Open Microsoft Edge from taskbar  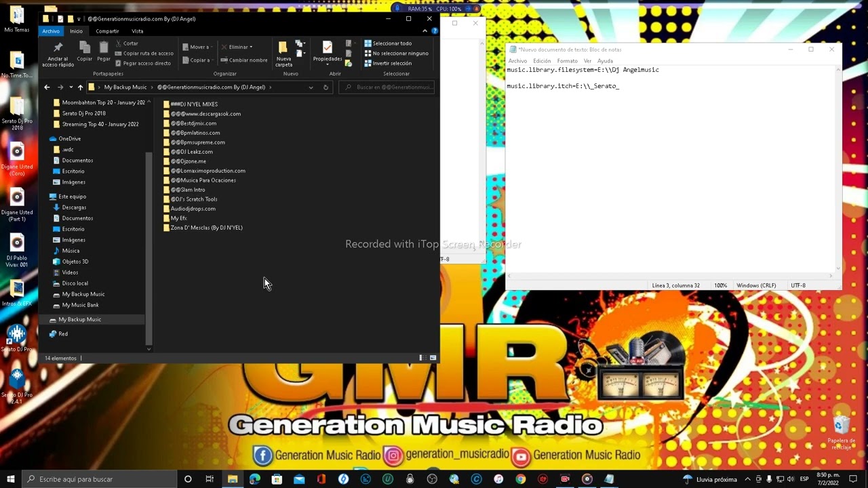coord(254,479)
